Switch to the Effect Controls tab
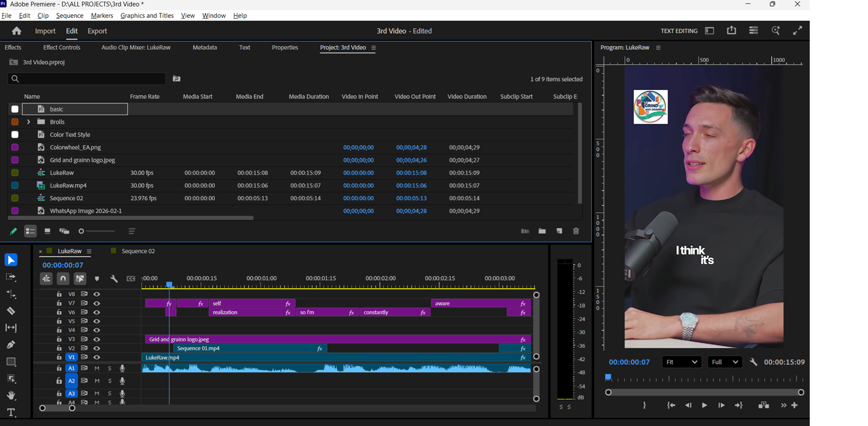The width and height of the screenshot is (868, 426). 61,48
